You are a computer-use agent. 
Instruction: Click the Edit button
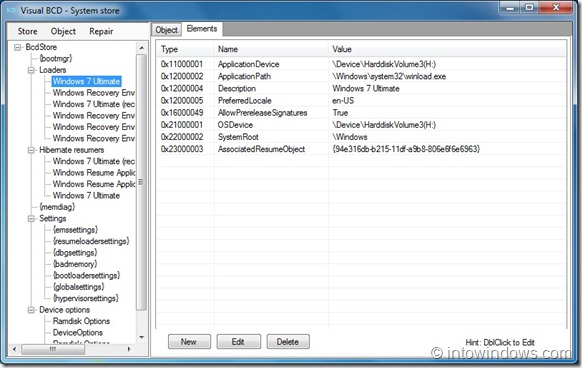[x=238, y=342]
